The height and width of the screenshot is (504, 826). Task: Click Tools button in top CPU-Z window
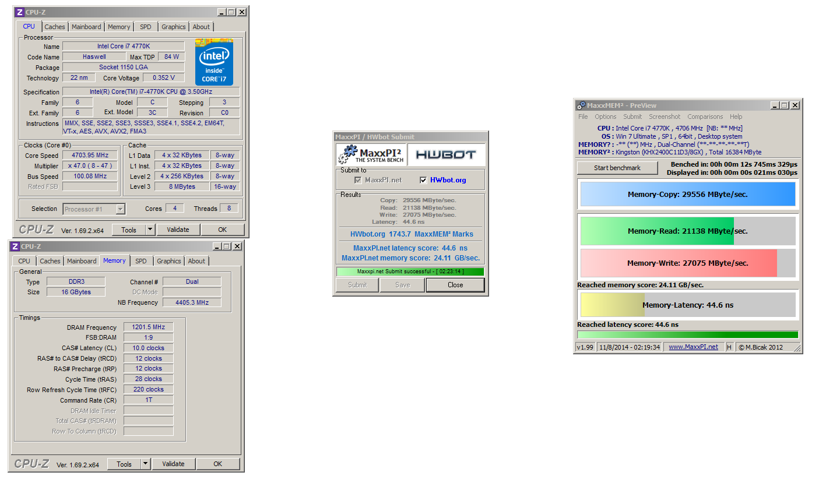tap(129, 230)
